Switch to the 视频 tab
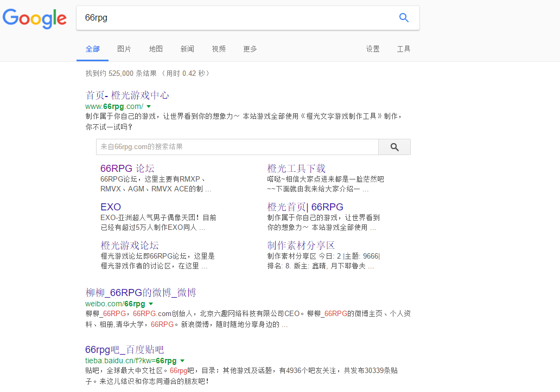 coord(219,49)
